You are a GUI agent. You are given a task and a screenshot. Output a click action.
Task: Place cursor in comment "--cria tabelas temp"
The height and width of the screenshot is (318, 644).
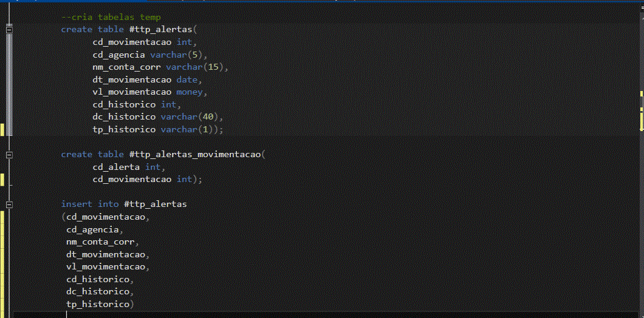click(x=111, y=17)
